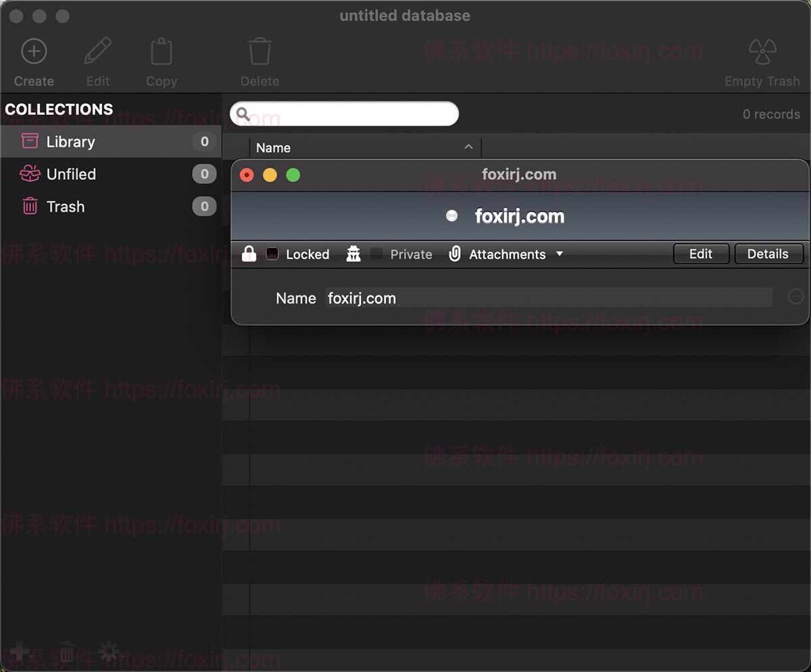
Task: Open the settings gear icon at bottom left
Action: pos(108,651)
